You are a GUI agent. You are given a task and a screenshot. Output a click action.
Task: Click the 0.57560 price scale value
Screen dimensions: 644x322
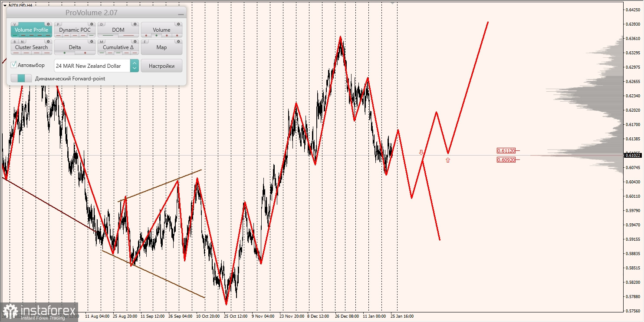pyautogui.click(x=634, y=311)
